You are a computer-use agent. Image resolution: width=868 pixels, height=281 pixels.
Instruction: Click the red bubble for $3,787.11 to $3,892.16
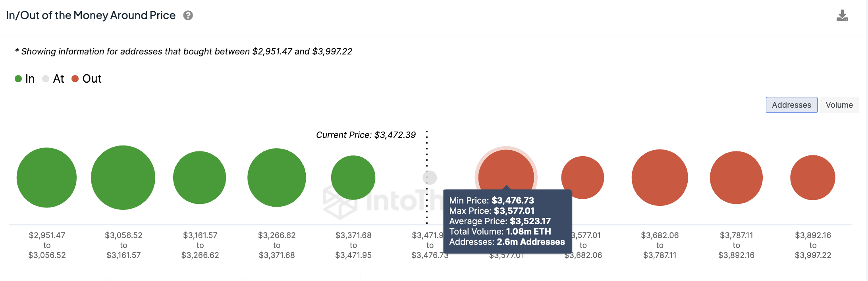point(736,178)
